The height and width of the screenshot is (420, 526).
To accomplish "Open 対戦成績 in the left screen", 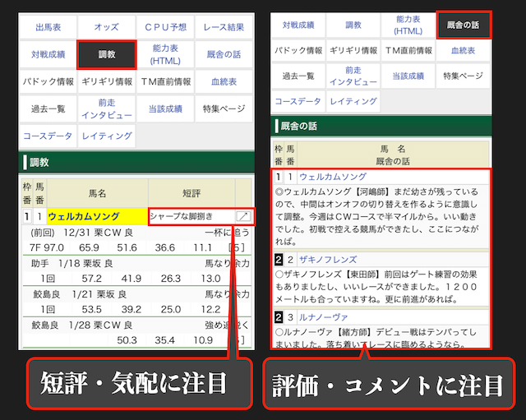I will (x=48, y=54).
